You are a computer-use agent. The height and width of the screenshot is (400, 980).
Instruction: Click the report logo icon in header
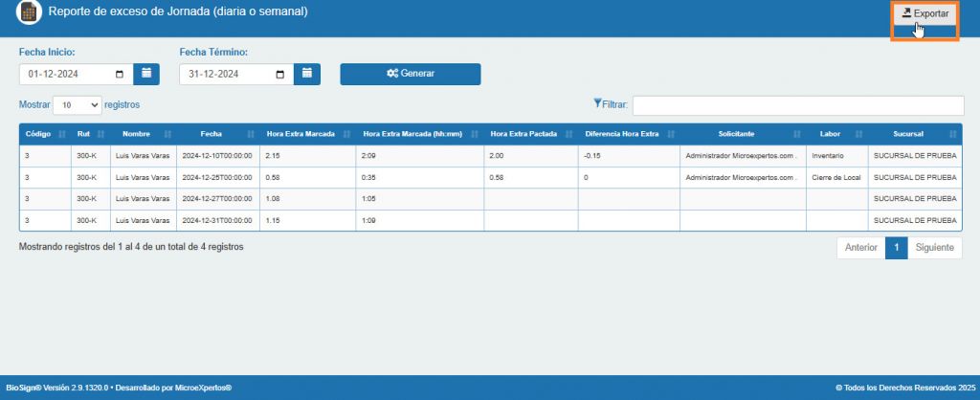tap(29, 11)
